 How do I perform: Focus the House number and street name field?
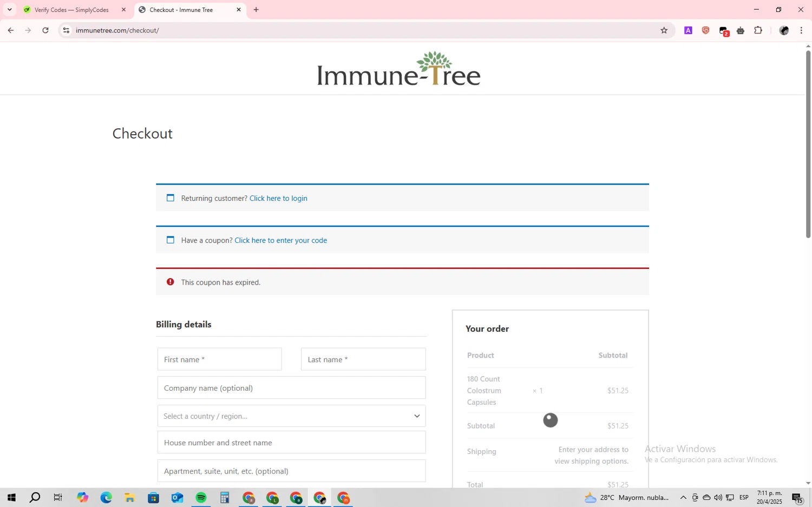click(291, 443)
